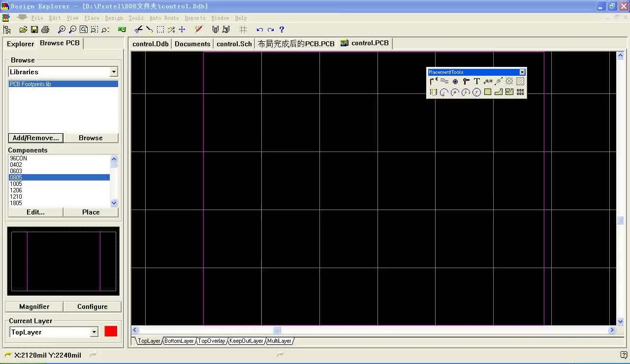Select the place component footprint tool
The width and height of the screenshot is (630, 364).
point(433,92)
